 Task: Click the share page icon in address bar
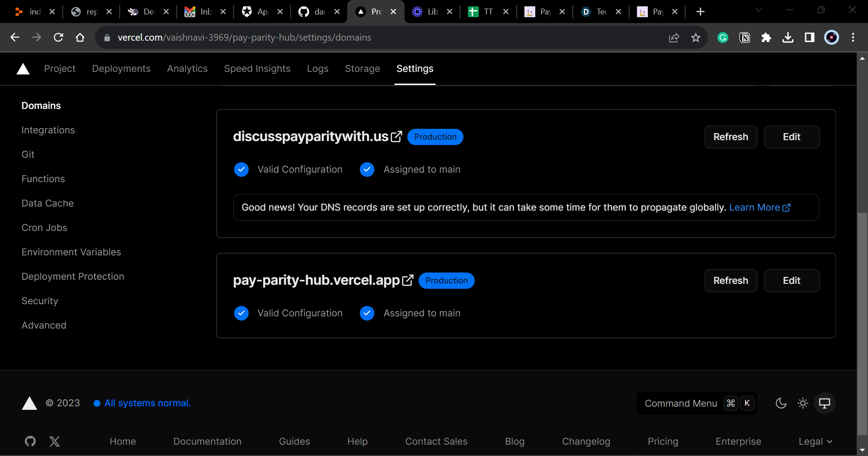click(x=674, y=38)
